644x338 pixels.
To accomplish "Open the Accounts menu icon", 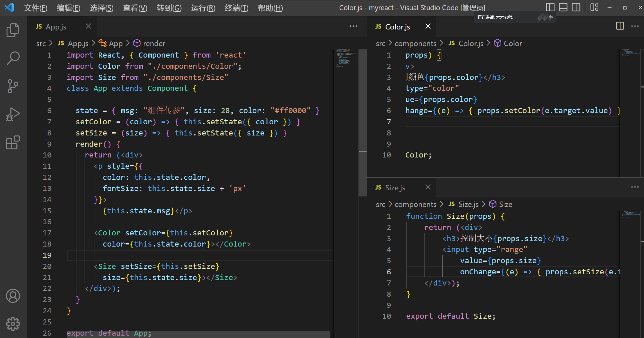I will pyautogui.click(x=13, y=296).
